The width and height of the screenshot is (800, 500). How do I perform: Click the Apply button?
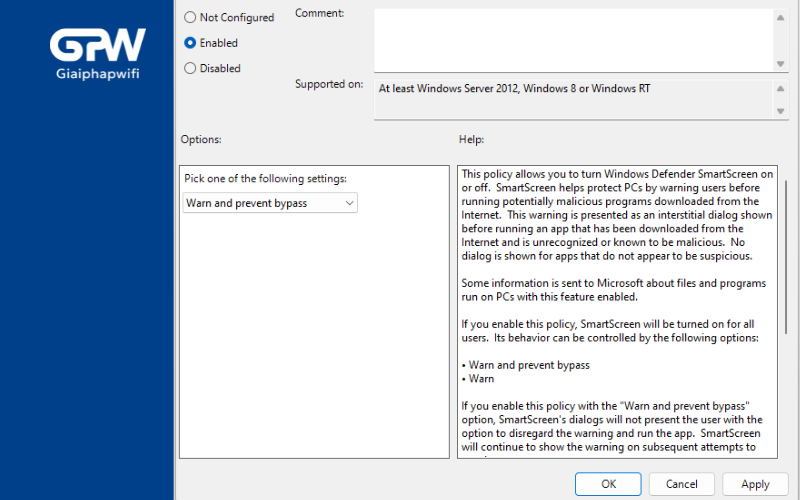point(755,484)
